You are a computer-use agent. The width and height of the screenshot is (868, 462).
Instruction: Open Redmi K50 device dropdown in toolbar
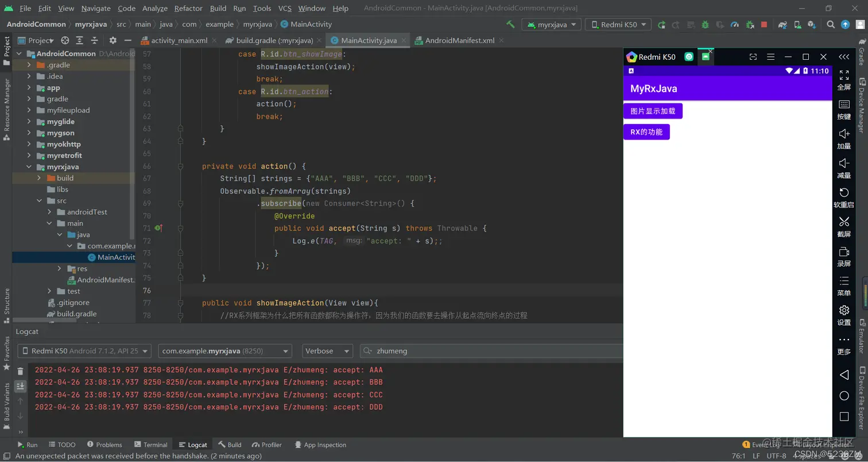[618, 25]
